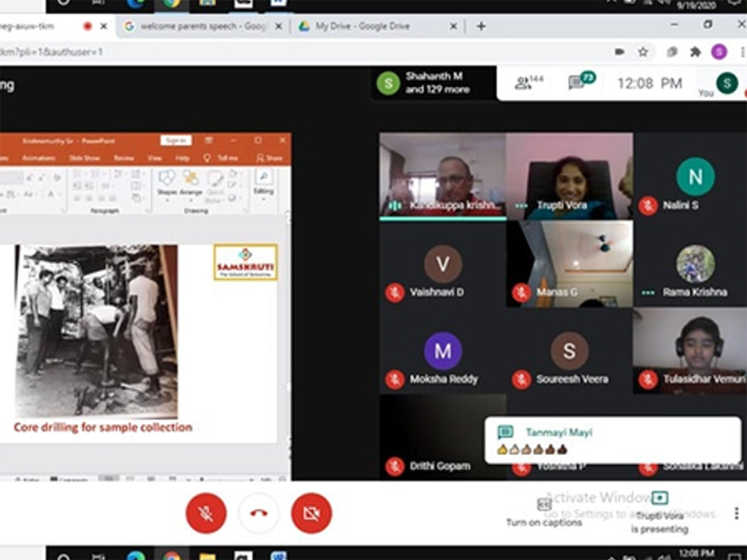
Task: Toggle the camera on/off button
Action: pos(311,513)
